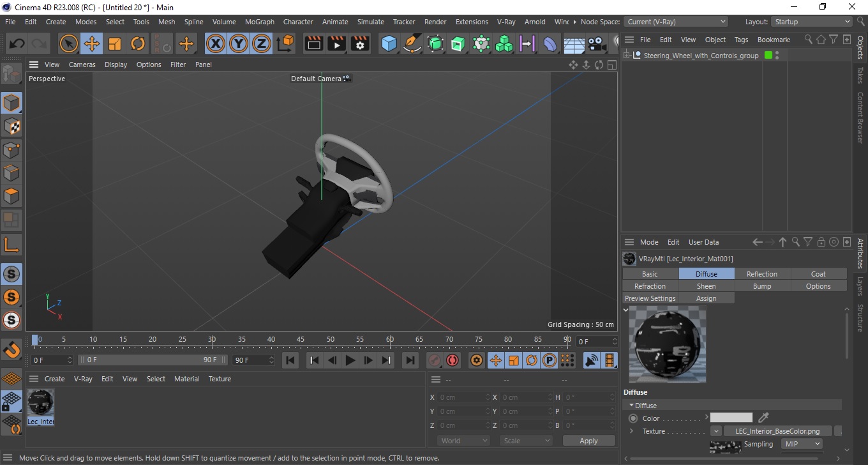Click the Undo arrow icon
The width and height of the screenshot is (868, 465).
(17, 44)
